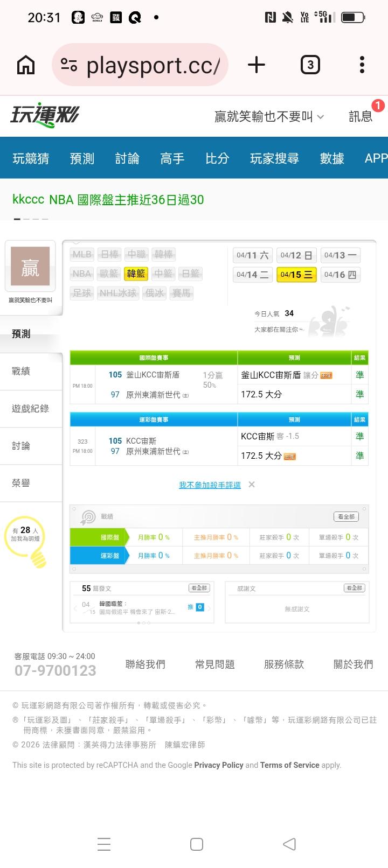
Task: Tap the Android back navigation triangle
Action: coord(289,844)
